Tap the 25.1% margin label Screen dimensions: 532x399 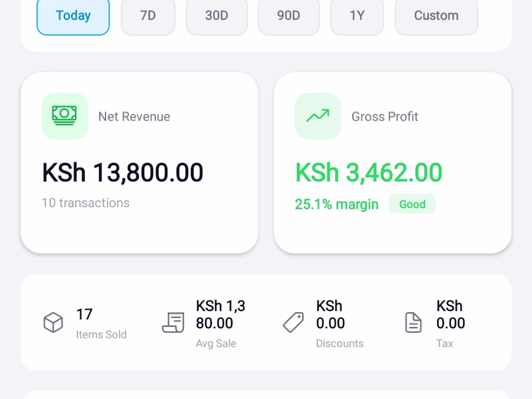tap(337, 204)
